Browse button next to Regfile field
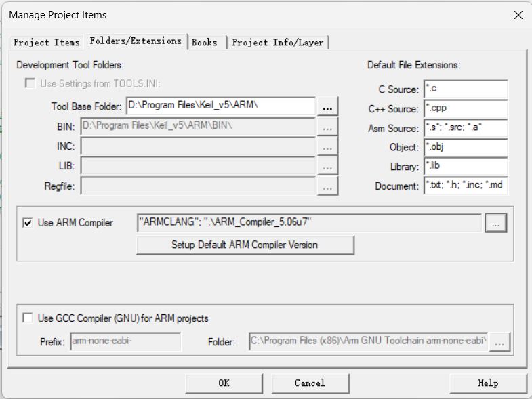 tap(327, 186)
